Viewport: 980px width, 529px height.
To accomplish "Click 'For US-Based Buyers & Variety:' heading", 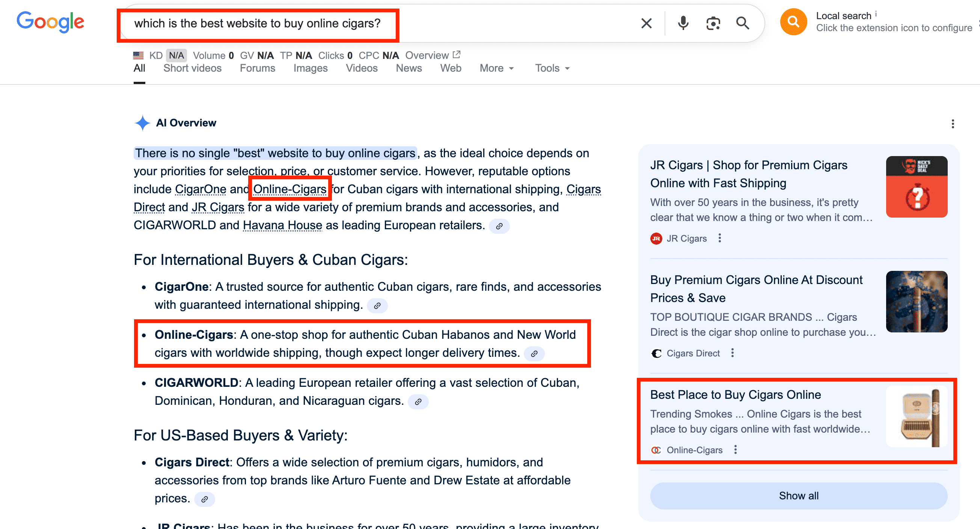I will (240, 436).
